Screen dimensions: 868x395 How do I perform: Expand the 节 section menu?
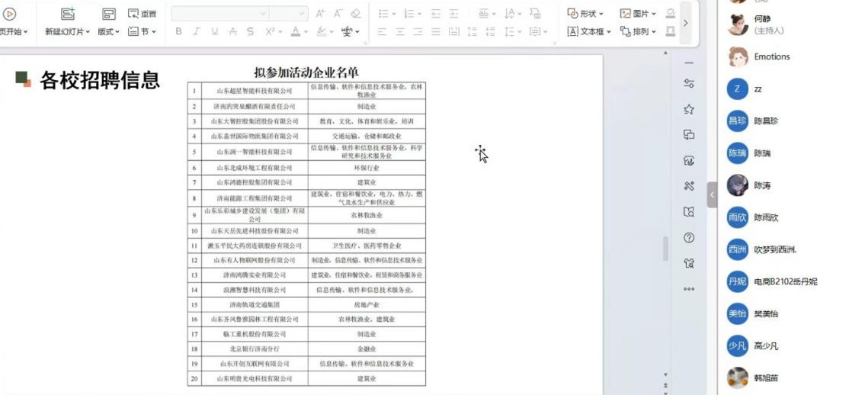pyautogui.click(x=143, y=31)
